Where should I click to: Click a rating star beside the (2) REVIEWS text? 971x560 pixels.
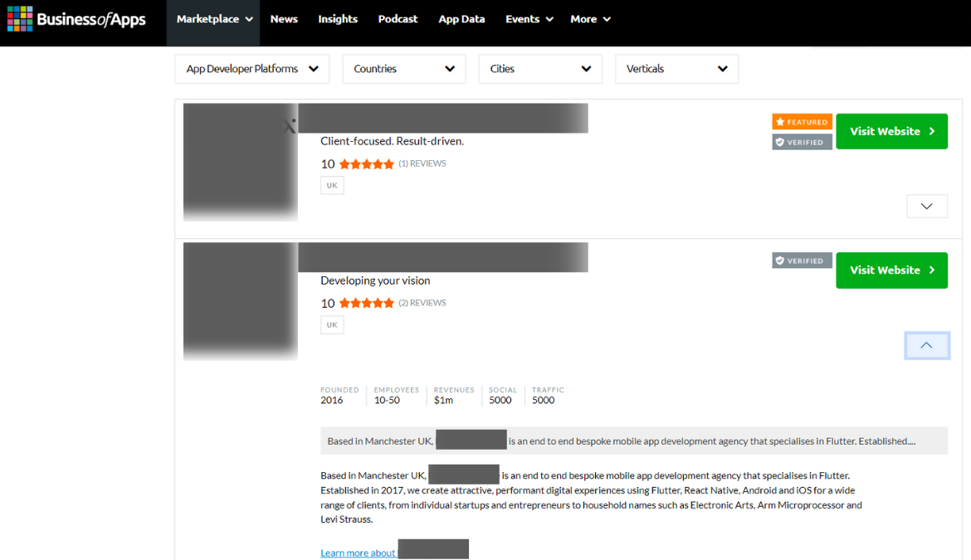pyautogui.click(x=365, y=303)
